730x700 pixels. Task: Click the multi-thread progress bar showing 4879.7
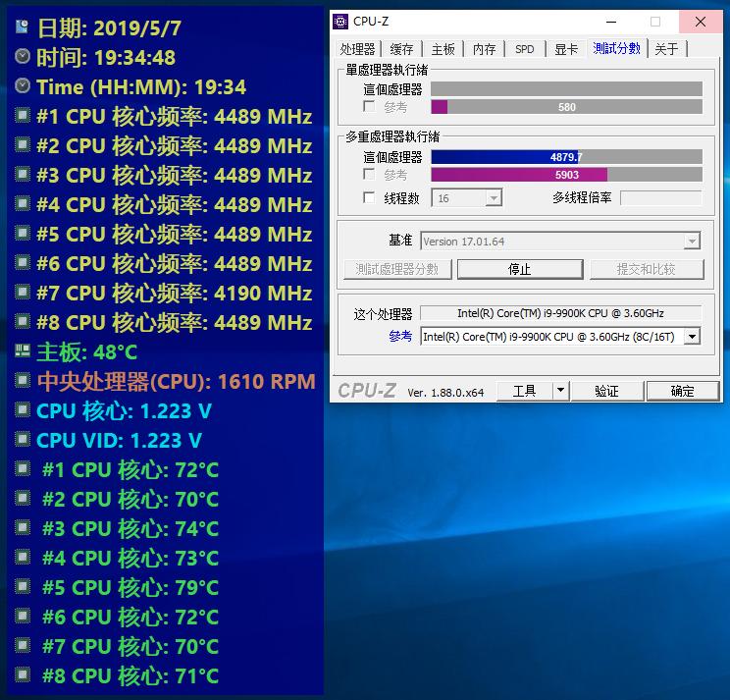(566, 157)
